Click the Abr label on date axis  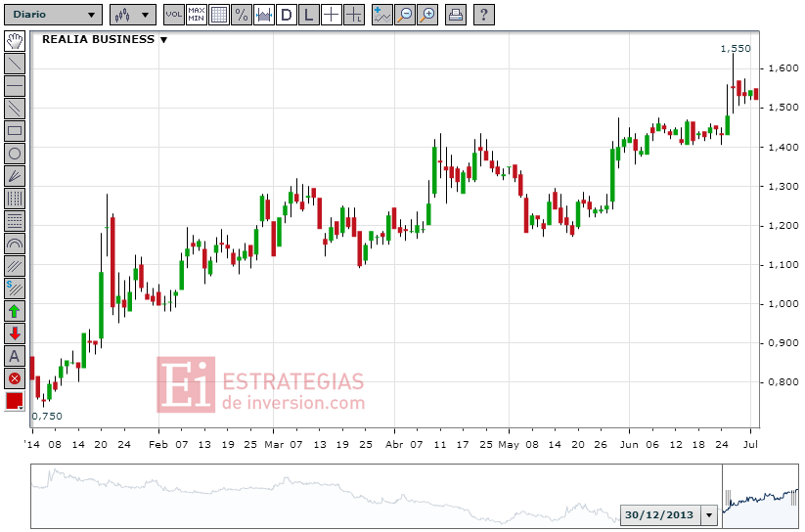pos(394,445)
